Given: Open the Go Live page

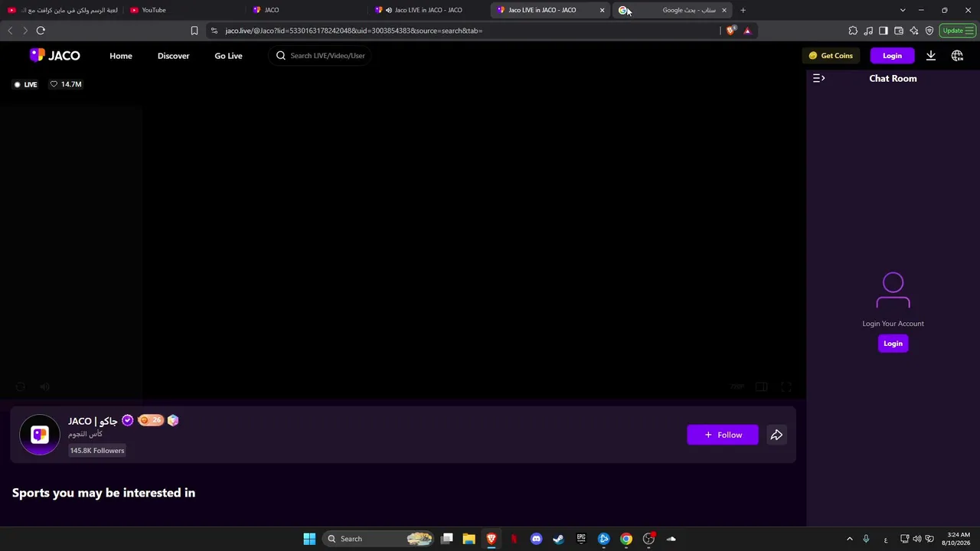Looking at the screenshot, I should pyautogui.click(x=228, y=56).
